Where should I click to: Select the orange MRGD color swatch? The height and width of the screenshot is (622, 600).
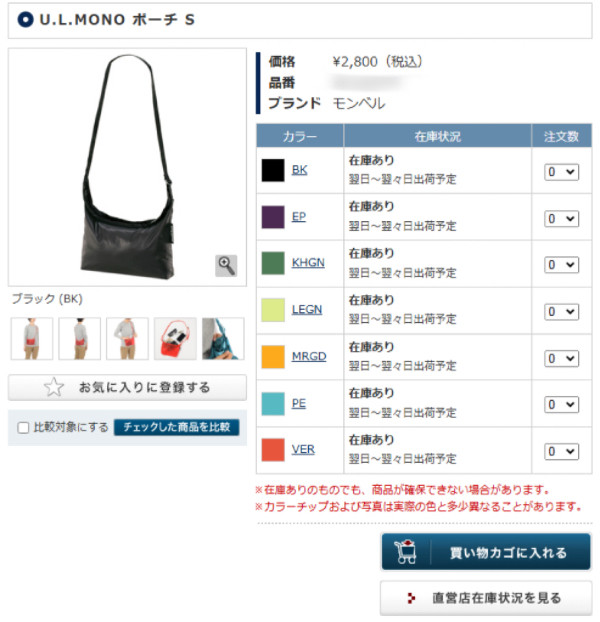coord(273,357)
